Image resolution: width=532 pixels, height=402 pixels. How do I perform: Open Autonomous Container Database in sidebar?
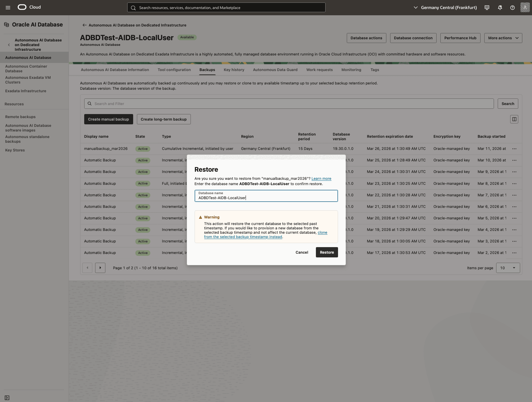tap(26, 69)
